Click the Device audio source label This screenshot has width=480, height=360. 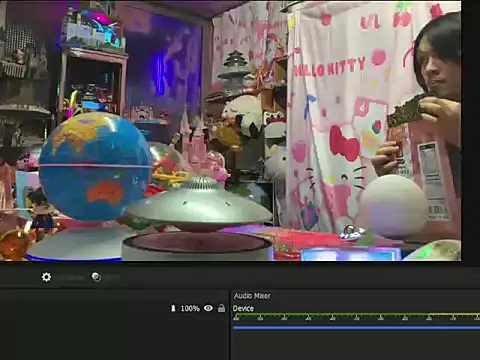pos(243,308)
